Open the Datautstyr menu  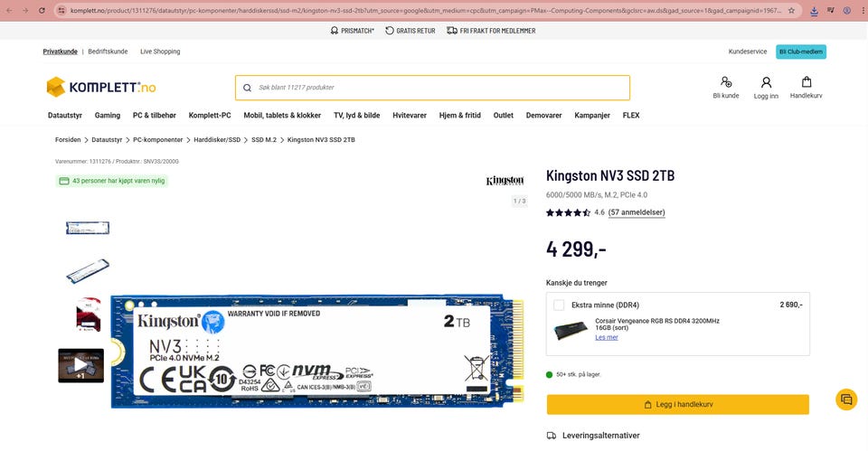(65, 115)
